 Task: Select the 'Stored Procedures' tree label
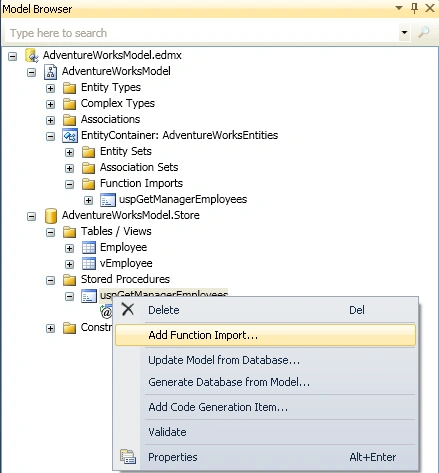point(125,279)
